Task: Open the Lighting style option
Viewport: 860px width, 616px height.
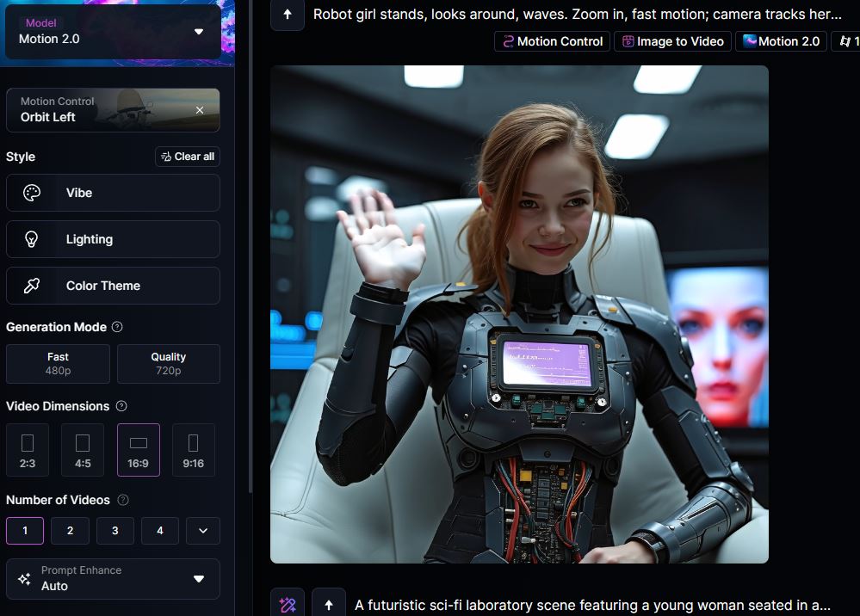Action: click(113, 239)
